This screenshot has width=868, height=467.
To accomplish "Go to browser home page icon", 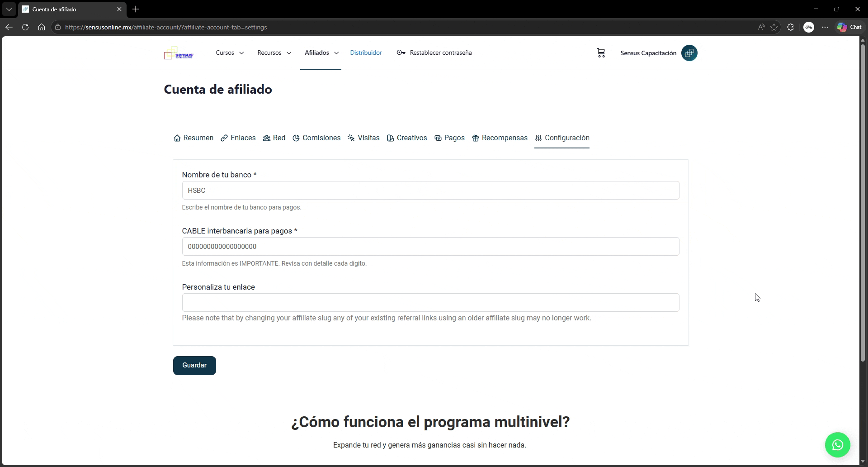I will (42, 27).
